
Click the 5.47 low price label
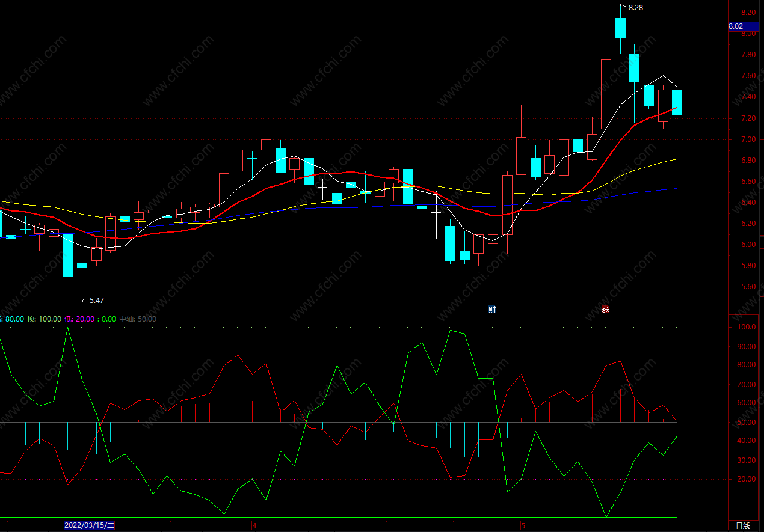[x=97, y=300]
